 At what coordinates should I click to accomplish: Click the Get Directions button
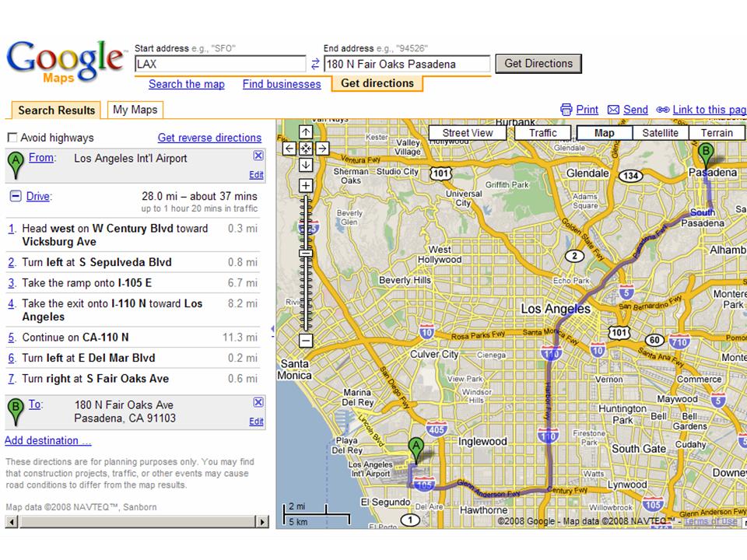(x=538, y=64)
